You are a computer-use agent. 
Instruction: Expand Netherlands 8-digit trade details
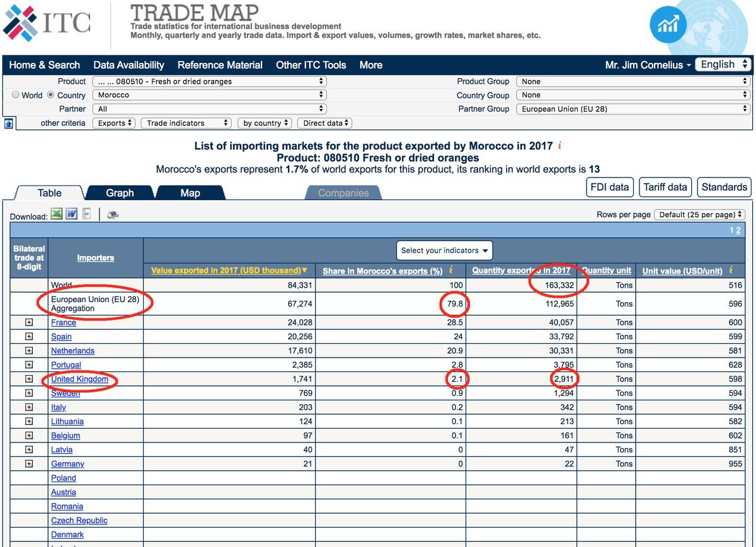29,351
